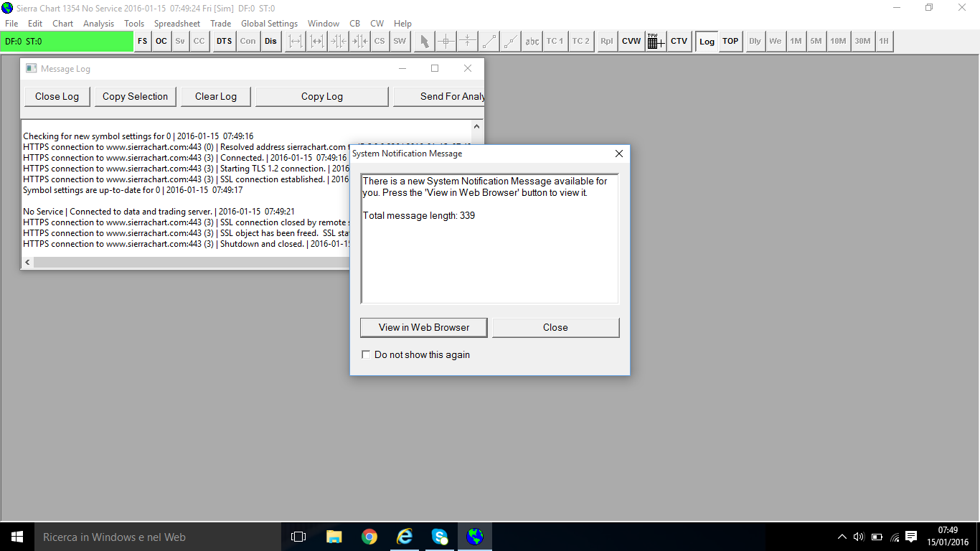The height and width of the screenshot is (551, 980).
Task: Click the TPO grid plus icon
Action: click(656, 41)
